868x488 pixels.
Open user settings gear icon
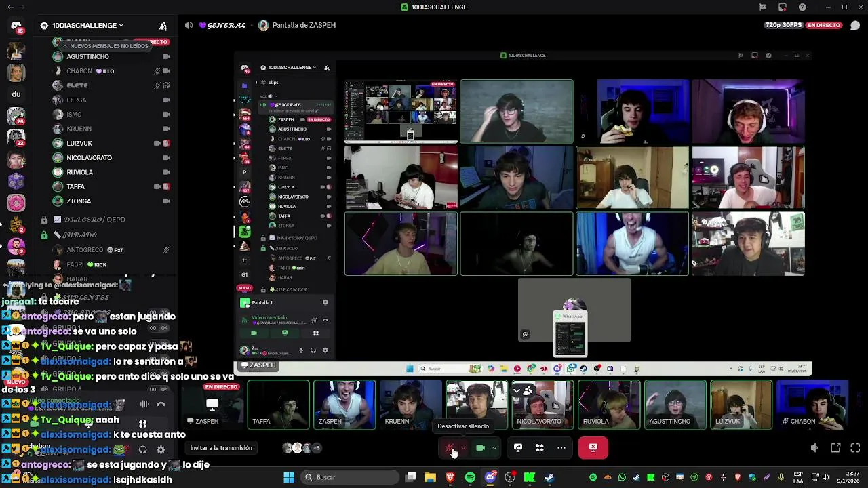(161, 449)
